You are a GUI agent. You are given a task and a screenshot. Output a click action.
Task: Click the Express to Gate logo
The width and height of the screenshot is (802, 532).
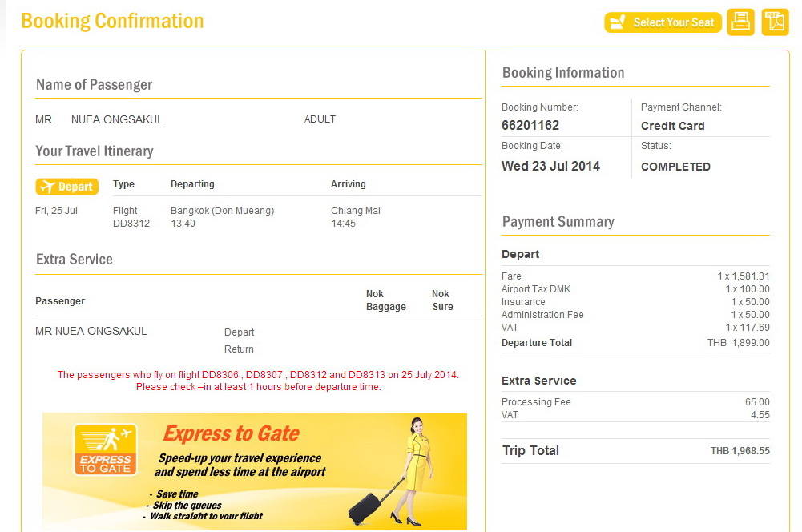[105, 449]
